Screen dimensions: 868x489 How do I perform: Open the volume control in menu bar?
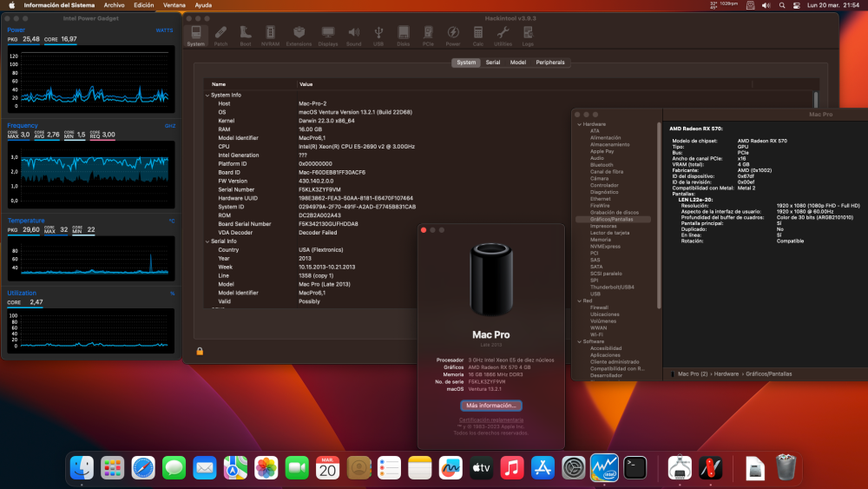766,5
